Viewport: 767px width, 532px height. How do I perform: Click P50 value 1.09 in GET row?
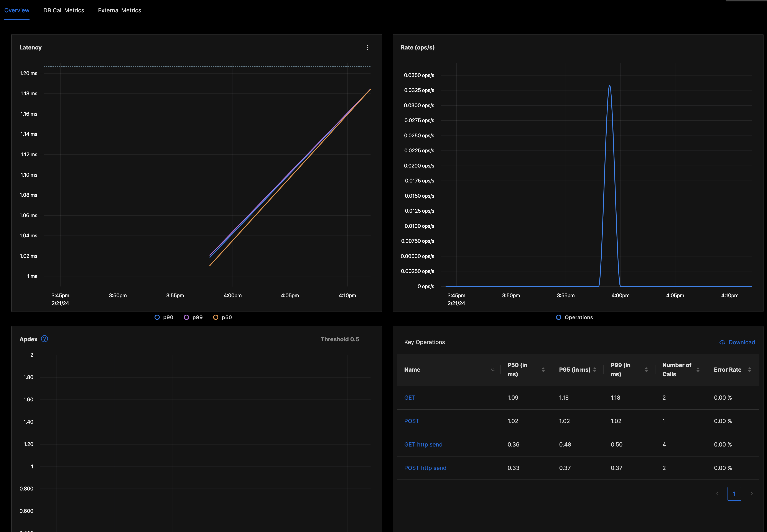513,398
